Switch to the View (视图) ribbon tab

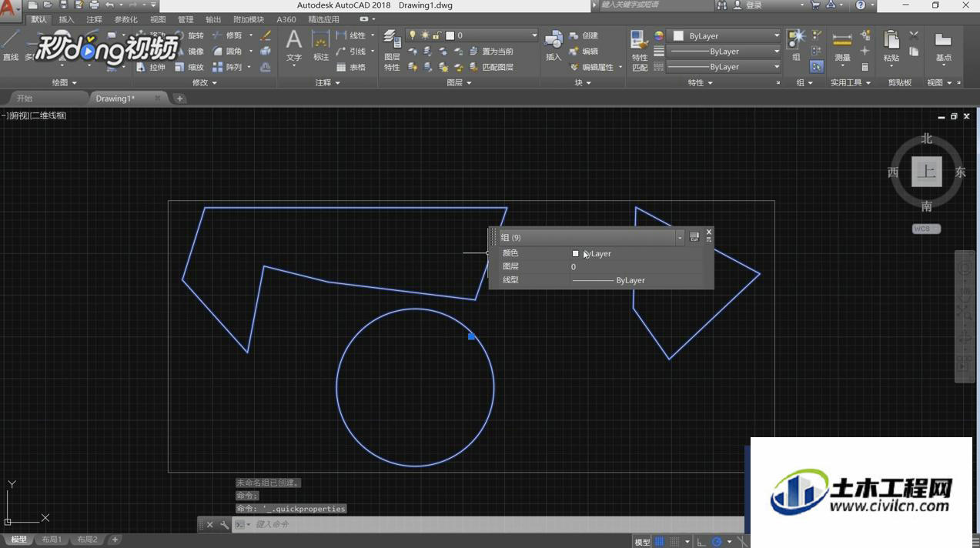158,19
